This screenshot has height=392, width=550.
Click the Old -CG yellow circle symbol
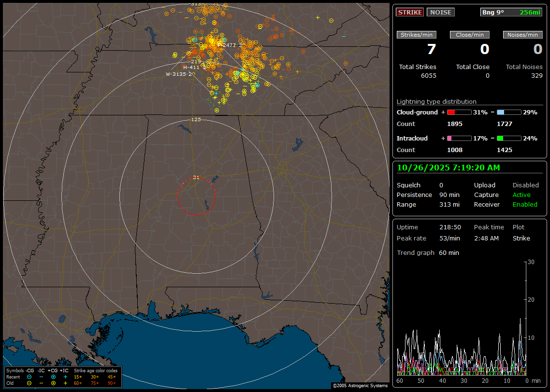[29, 383]
